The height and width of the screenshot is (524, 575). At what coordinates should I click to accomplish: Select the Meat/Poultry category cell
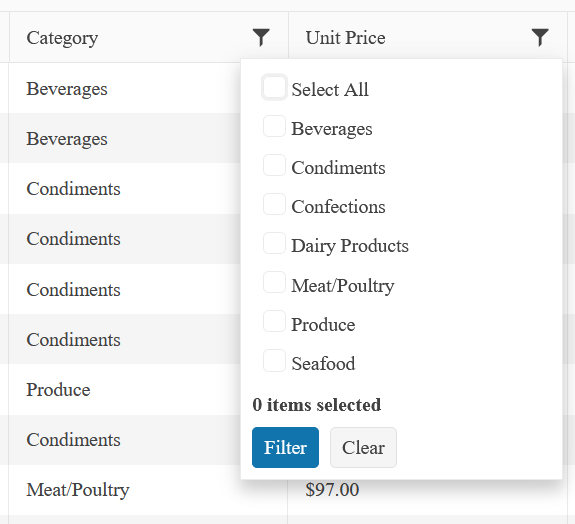tap(148, 490)
